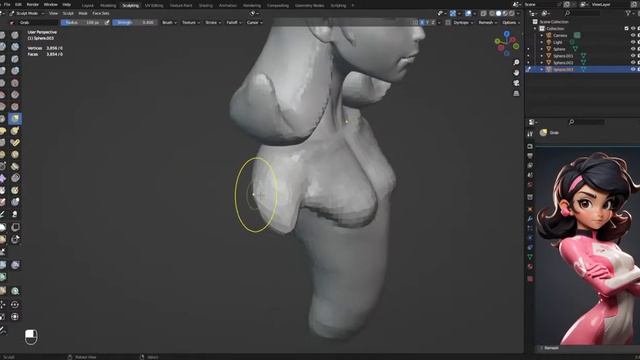Open the Render properties tab
Image resolution: width=640 pixels, height=360 pixels.
530,146
